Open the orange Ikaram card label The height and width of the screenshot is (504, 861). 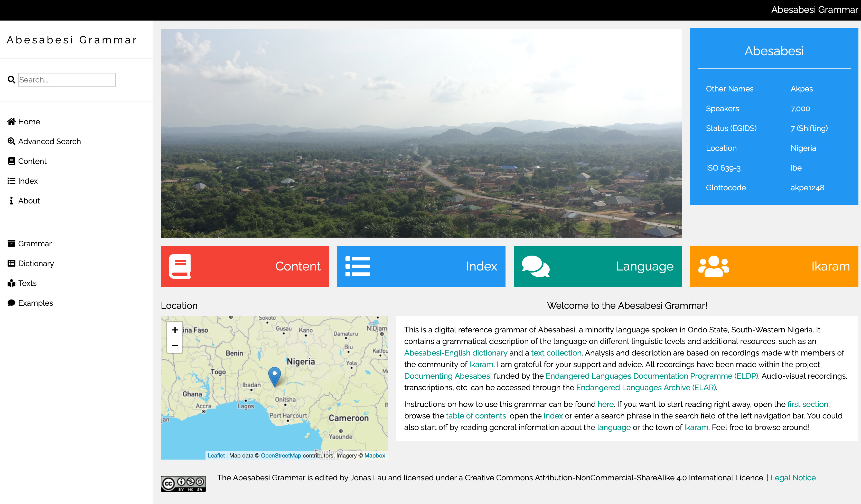[x=831, y=267]
